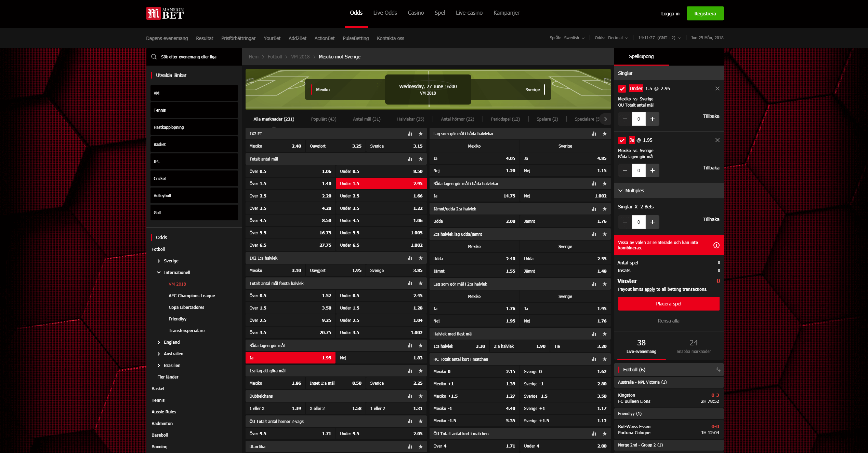The image size is (868, 453).
Task: Switch to Snabba marknader tab
Action: pos(694,346)
